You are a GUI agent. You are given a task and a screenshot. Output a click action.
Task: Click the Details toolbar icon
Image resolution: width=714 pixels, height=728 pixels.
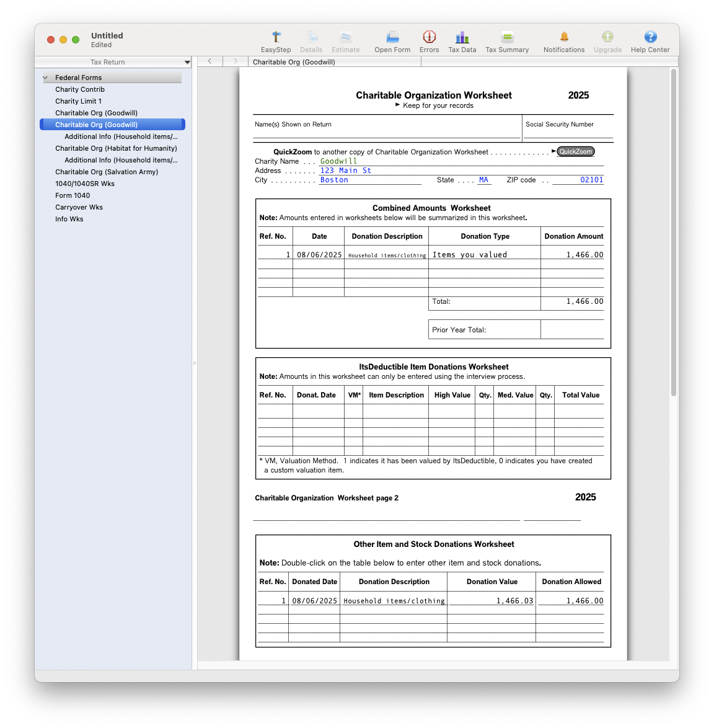tap(311, 41)
